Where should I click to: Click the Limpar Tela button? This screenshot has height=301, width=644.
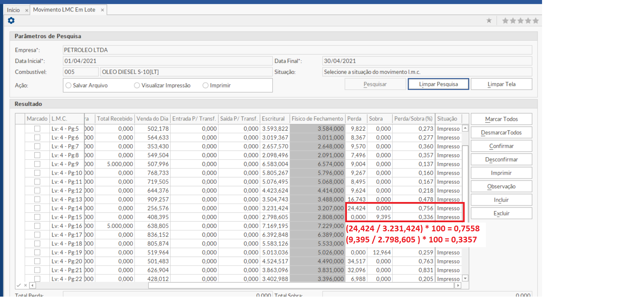click(x=501, y=84)
